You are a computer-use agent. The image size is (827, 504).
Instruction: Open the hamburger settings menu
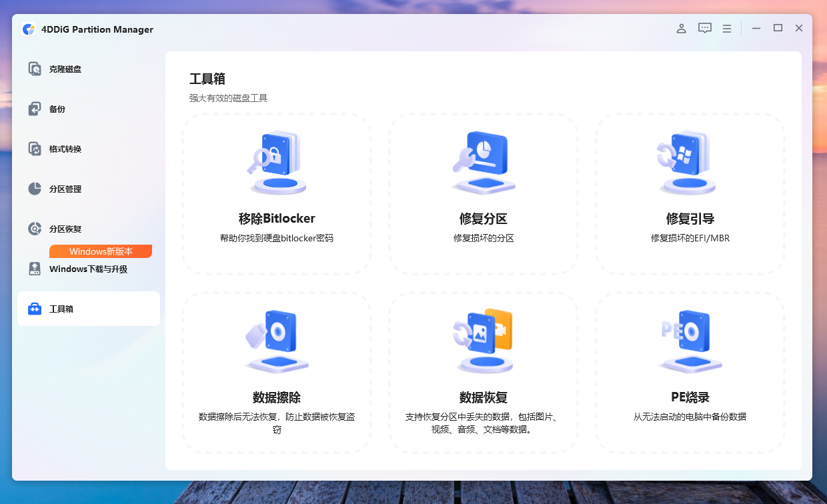(x=727, y=28)
